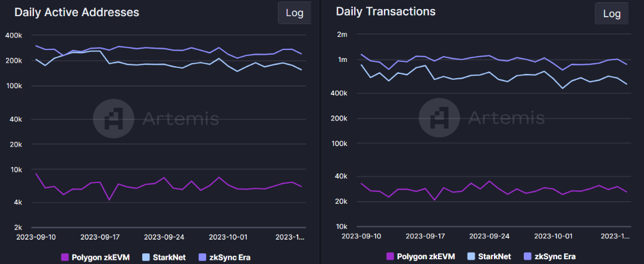Toggle Log scale on Daily Transactions chart

(x=612, y=14)
